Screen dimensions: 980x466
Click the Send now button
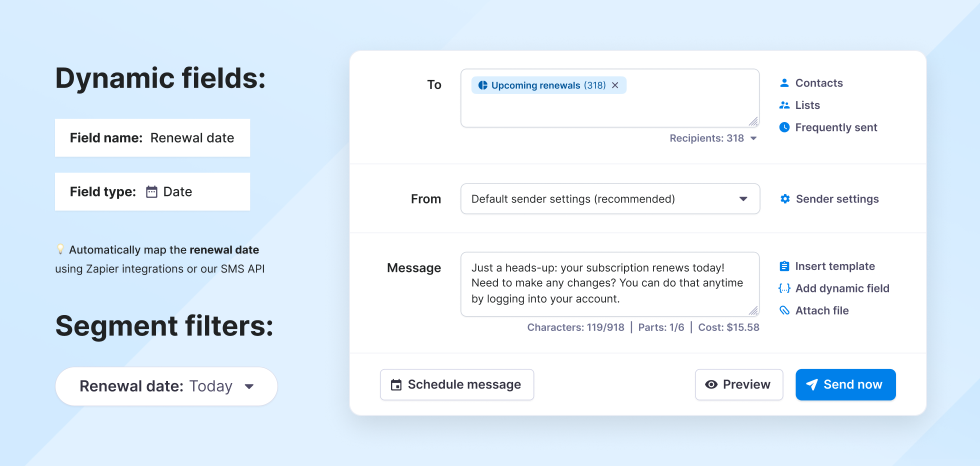pos(845,384)
